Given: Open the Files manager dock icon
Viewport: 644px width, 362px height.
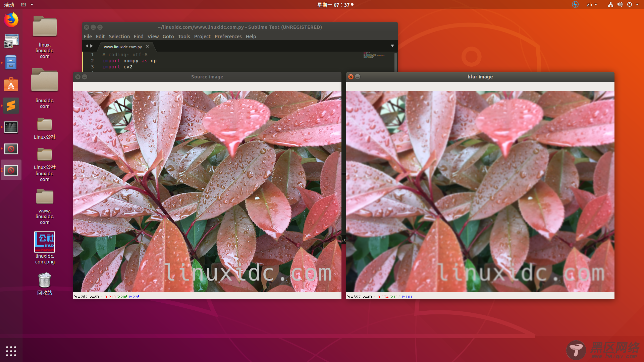Looking at the screenshot, I should click(11, 63).
